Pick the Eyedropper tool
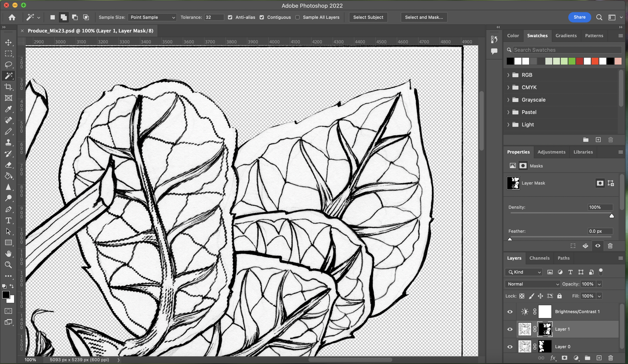Screen dimensions: 628x364 [8, 109]
